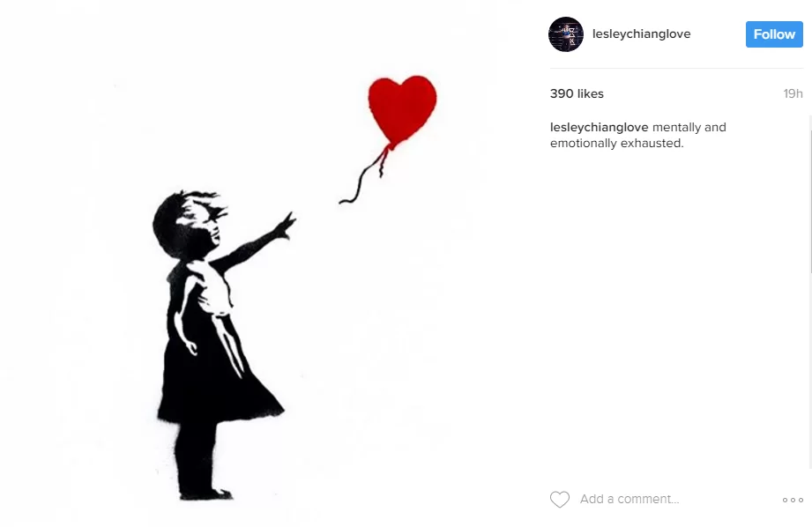The width and height of the screenshot is (812, 527).
Task: Click the girl's head in the artwork
Action: click(x=189, y=224)
